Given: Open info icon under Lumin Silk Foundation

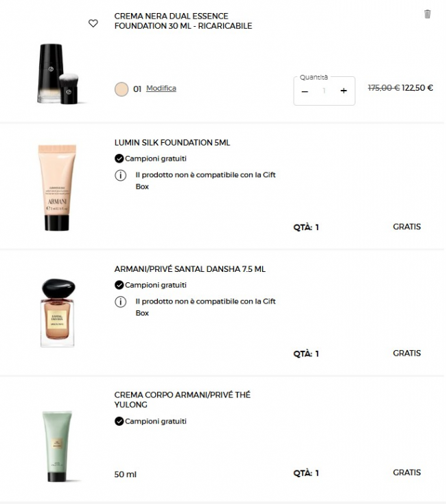Looking at the screenshot, I should point(120,175).
